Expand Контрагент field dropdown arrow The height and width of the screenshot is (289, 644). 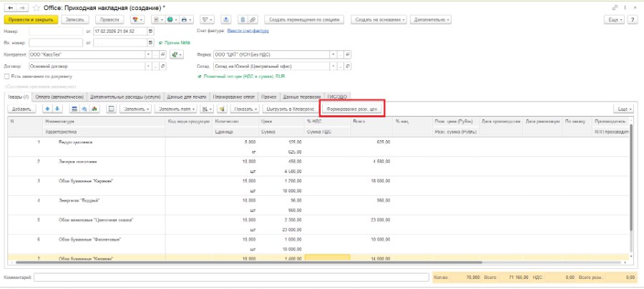click(x=148, y=54)
